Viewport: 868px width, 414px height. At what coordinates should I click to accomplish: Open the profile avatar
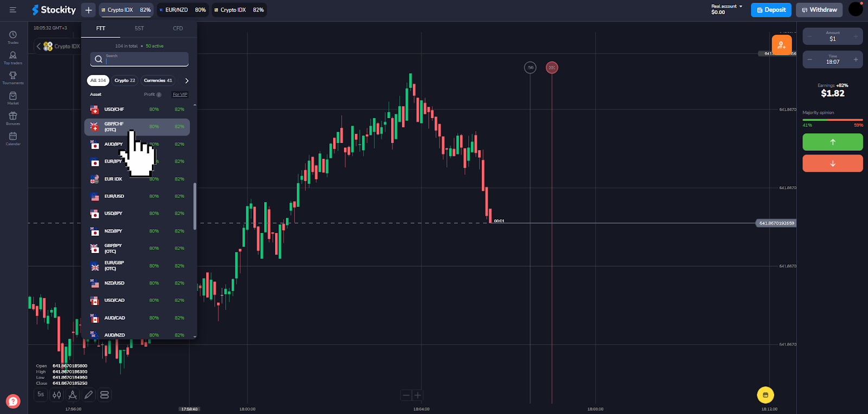click(x=856, y=9)
